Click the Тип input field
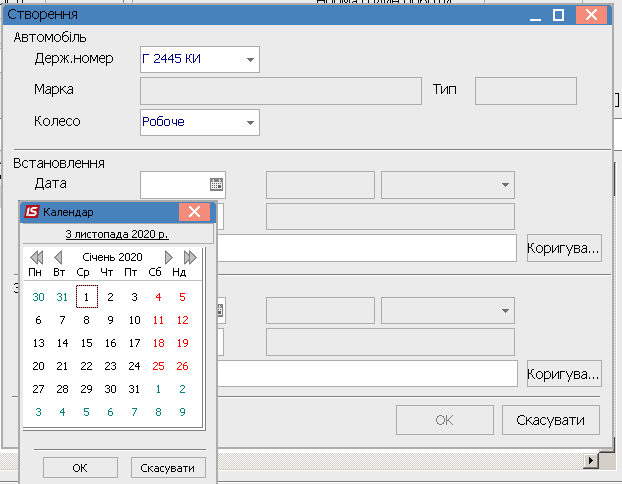 [x=526, y=91]
